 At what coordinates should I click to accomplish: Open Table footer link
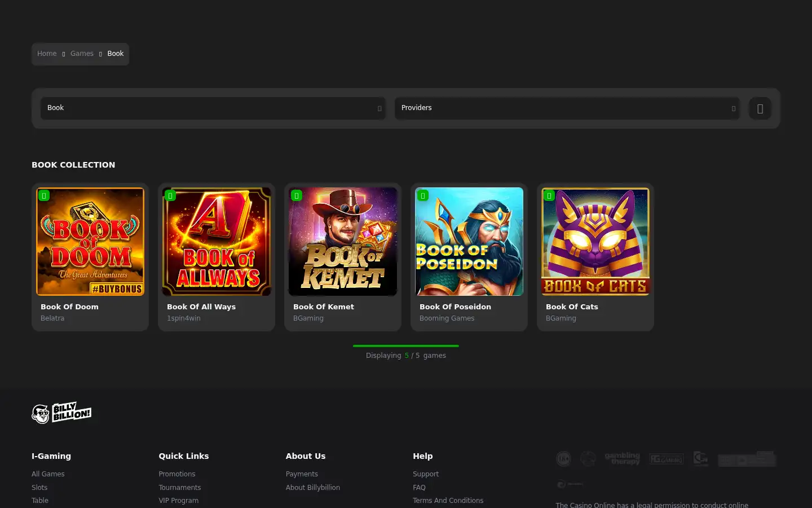(40, 501)
